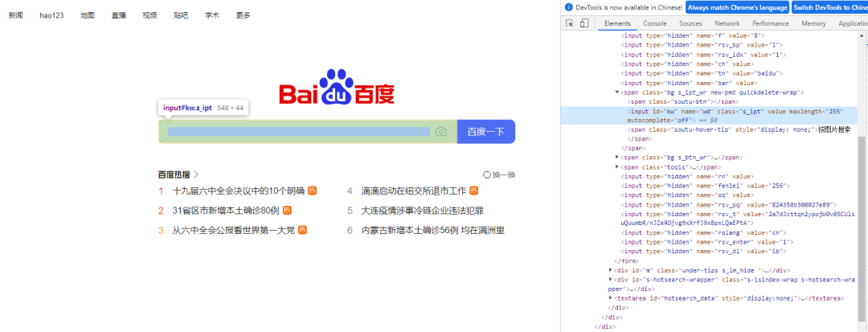Select the span soutu-btn DOM line
This screenshot has width=868, height=332.
(x=683, y=102)
